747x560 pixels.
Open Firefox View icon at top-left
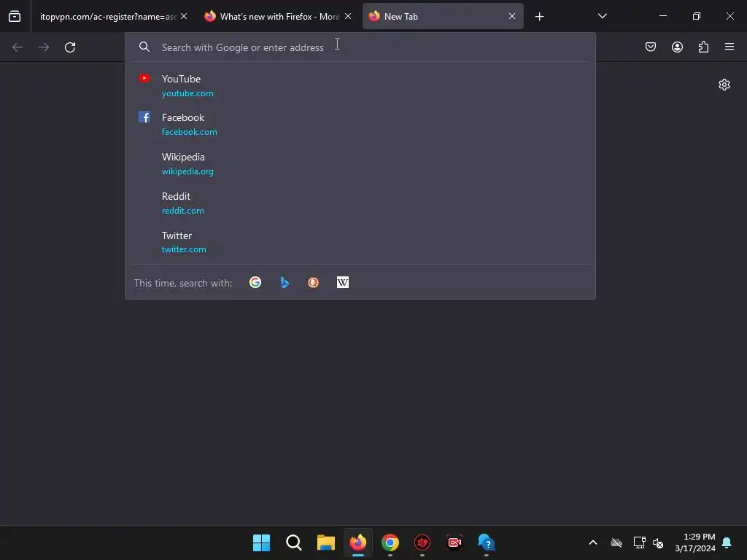[15, 17]
